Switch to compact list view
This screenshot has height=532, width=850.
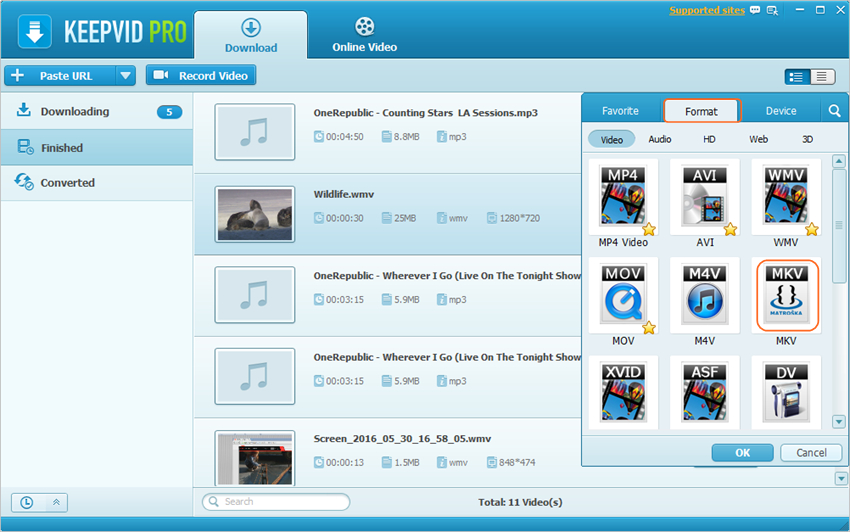point(822,76)
